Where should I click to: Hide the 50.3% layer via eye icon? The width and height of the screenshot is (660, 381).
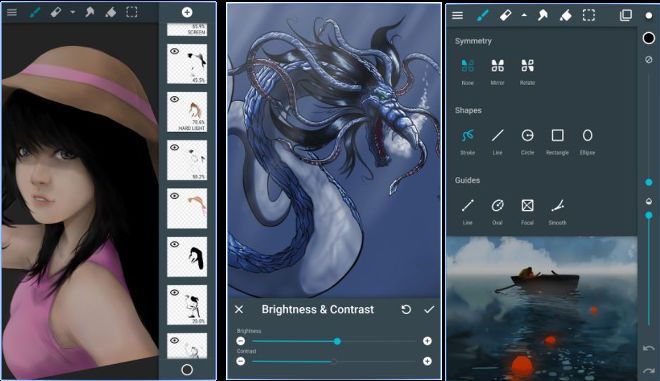coord(174,147)
